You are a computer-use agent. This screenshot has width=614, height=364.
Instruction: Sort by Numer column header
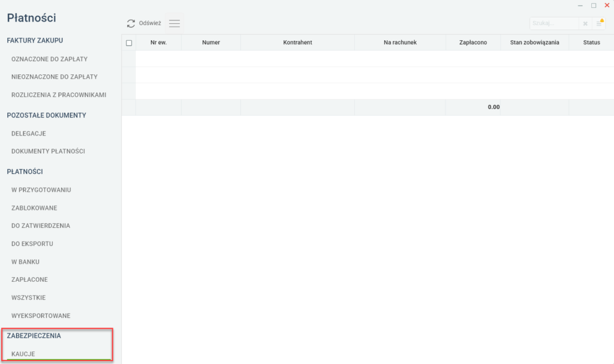coord(211,43)
